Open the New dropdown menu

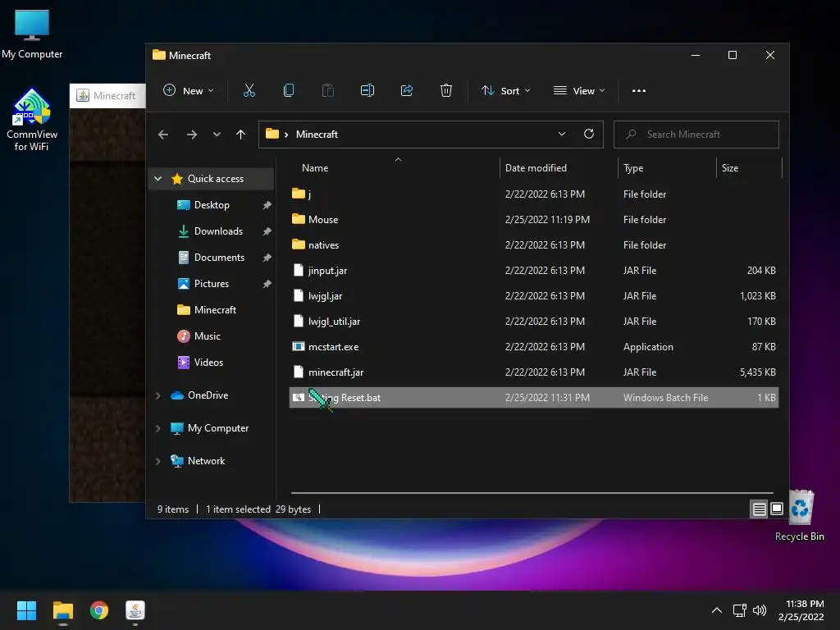(x=189, y=90)
